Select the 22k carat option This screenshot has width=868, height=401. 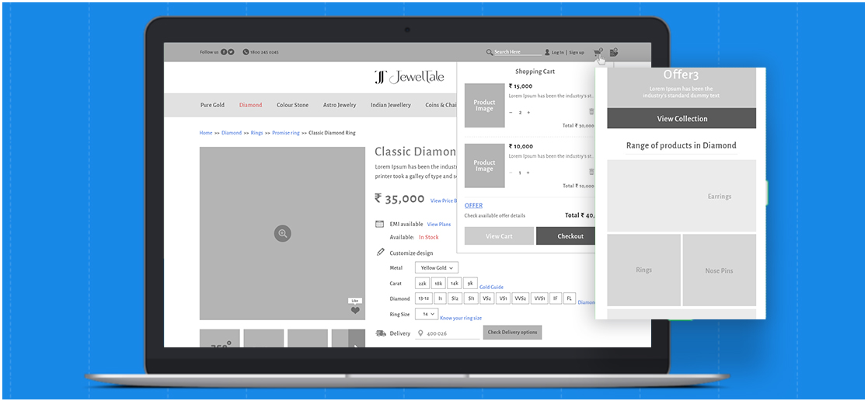coord(423,283)
